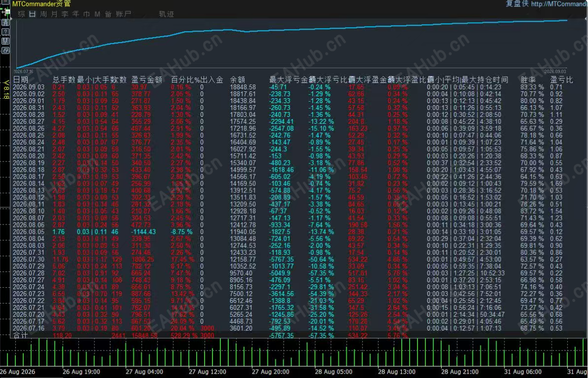Screen dimensions: 588x378
Task: Click the 盈亏金额 column header
Action: pos(147,79)
